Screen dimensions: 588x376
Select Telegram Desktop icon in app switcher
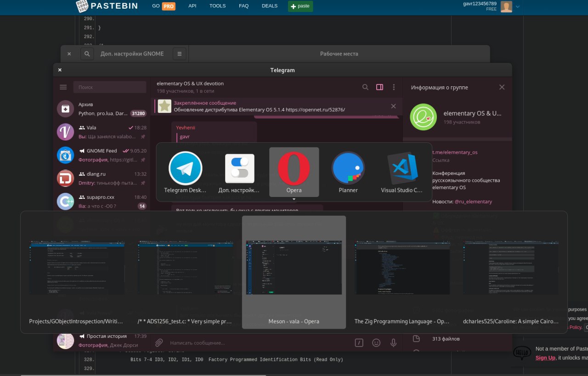185,172
